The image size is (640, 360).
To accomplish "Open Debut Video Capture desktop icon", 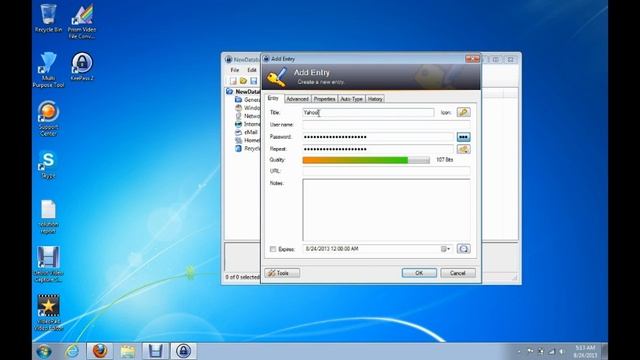I will (x=48, y=264).
